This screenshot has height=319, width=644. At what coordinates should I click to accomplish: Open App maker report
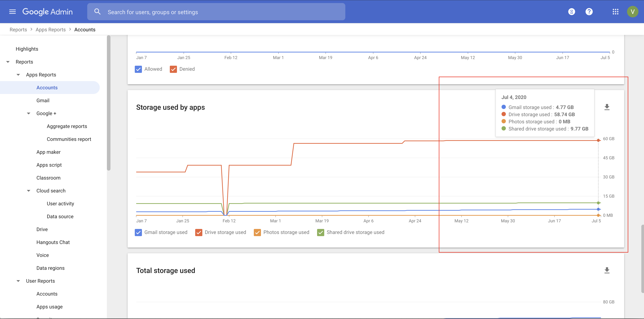(48, 152)
